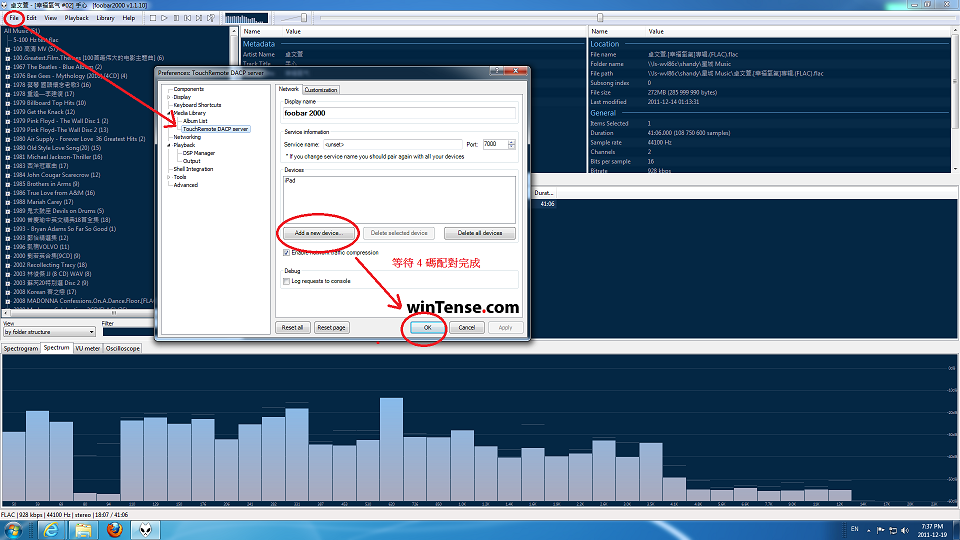Screen dimensions: 960x540
Task: Show hidden tray icons arrow
Action: coord(868,531)
